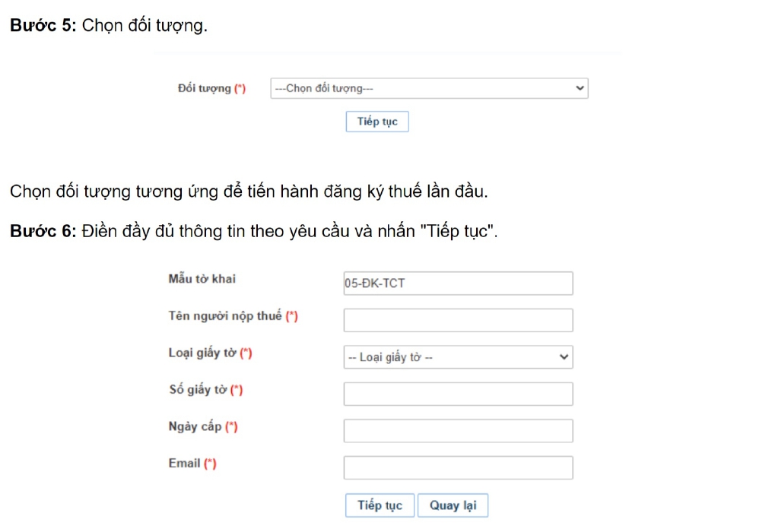The image size is (775, 532).
Task: Click Tiếp tục next to Quay lại
Action: (380, 505)
